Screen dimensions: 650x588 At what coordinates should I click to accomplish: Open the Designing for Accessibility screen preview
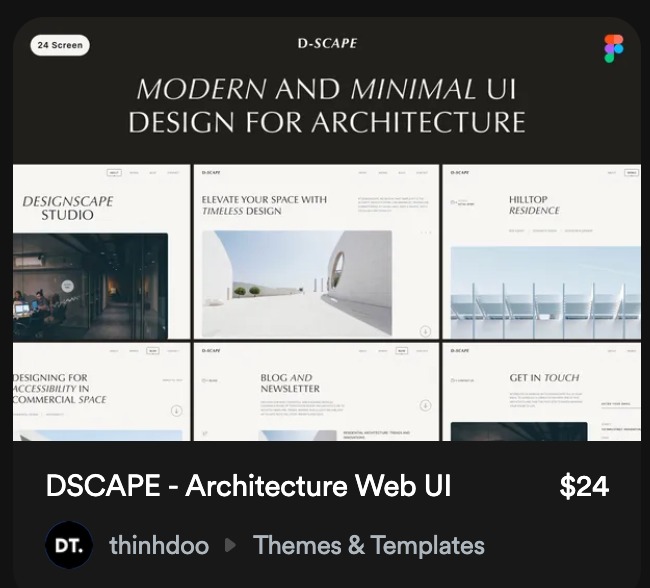[x=100, y=392]
